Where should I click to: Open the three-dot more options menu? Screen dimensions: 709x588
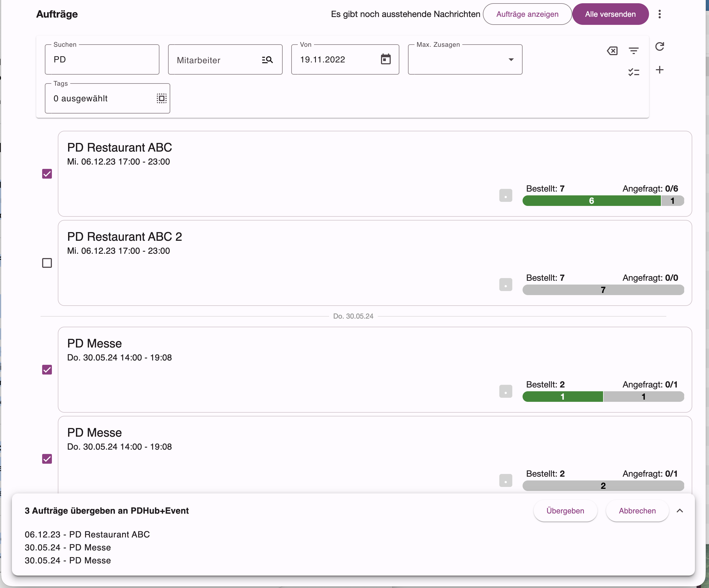(659, 14)
